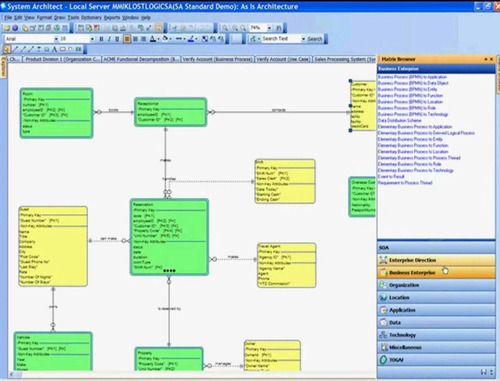Open the 74% zoom level dropdown
This screenshot has height=381, width=500.
tap(269, 28)
